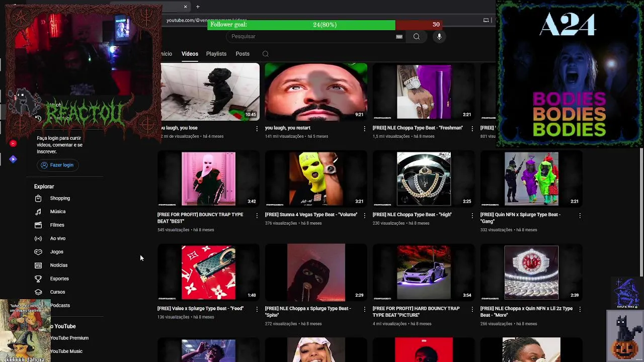The height and width of the screenshot is (362, 644).
Task: Play hazmat suits thumbnail "Gang"
Action: [x=531, y=179]
